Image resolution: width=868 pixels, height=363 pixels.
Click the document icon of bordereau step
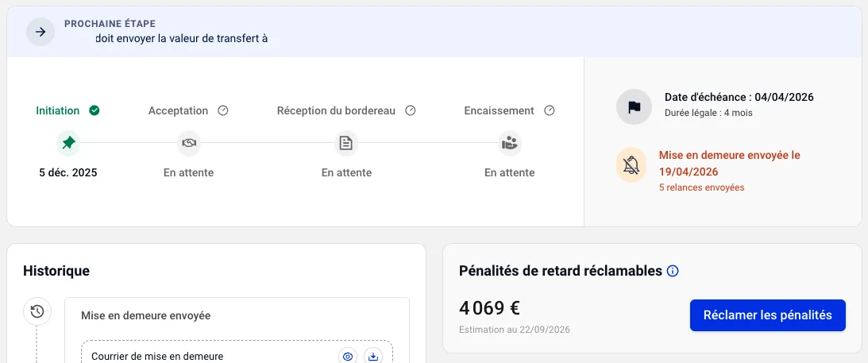[x=346, y=143]
